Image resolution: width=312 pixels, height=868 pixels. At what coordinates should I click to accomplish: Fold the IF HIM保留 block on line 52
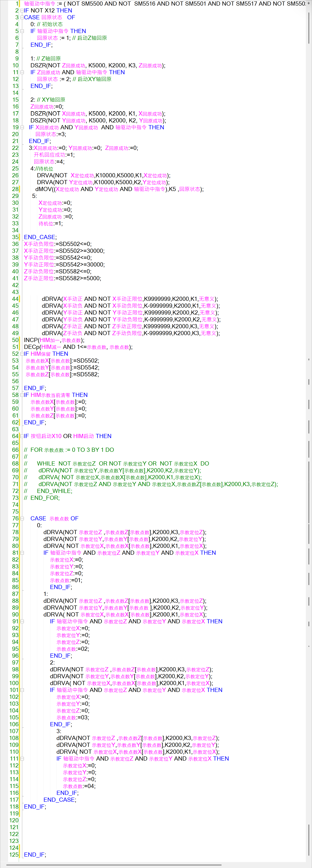coord(22,354)
